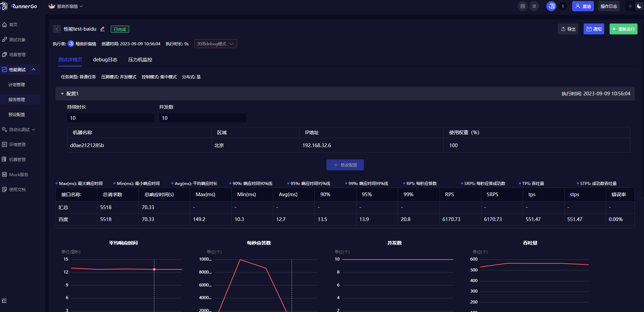Viewport: 644px width, 312px height.
Task: Click the 并发数 chart title
Action: point(395,243)
